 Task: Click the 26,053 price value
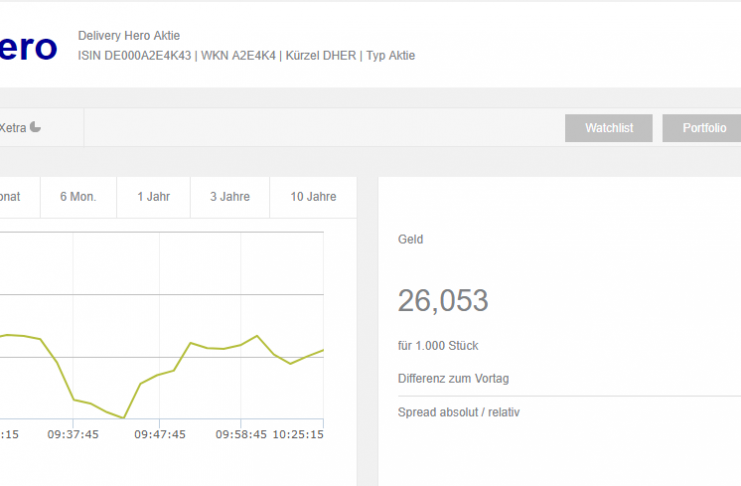(443, 300)
